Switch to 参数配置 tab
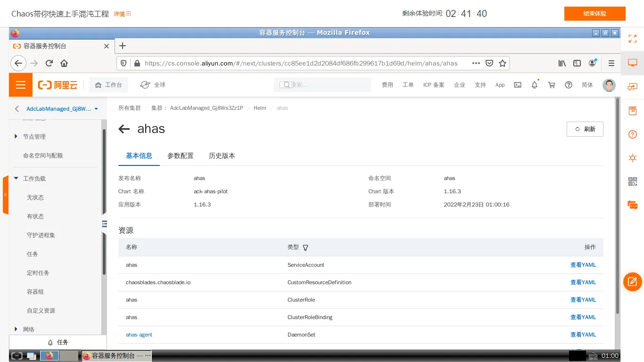Screen dimensions: 644x362 tap(181, 156)
